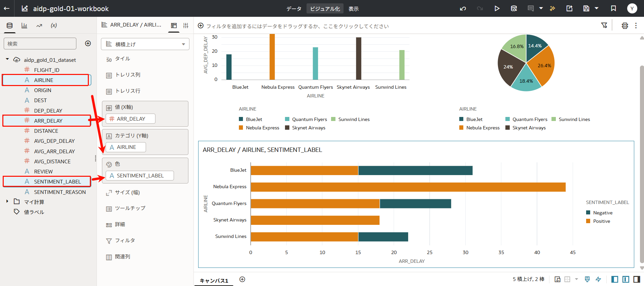
Task: Click Positive legend color swatch
Action: (x=588, y=221)
